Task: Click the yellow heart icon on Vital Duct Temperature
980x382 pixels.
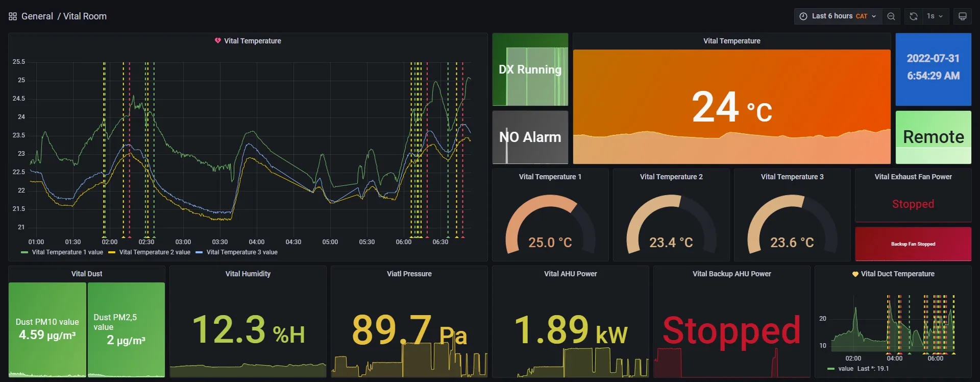Action: 855,274
